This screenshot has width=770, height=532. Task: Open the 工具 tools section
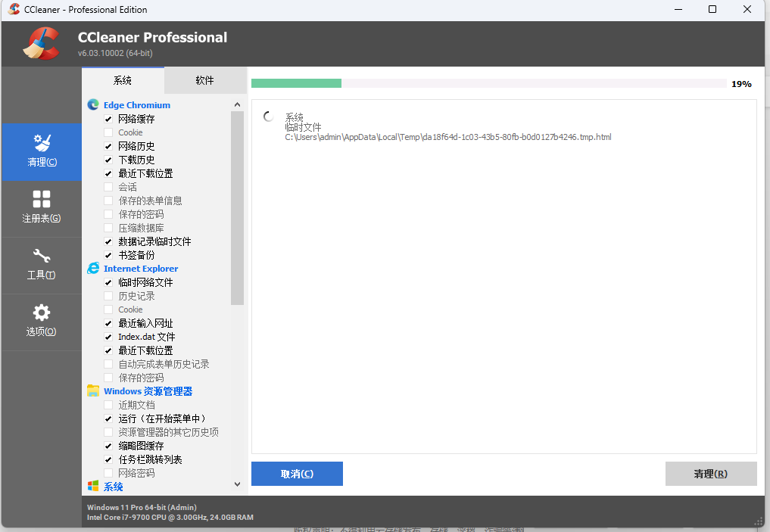[42, 265]
